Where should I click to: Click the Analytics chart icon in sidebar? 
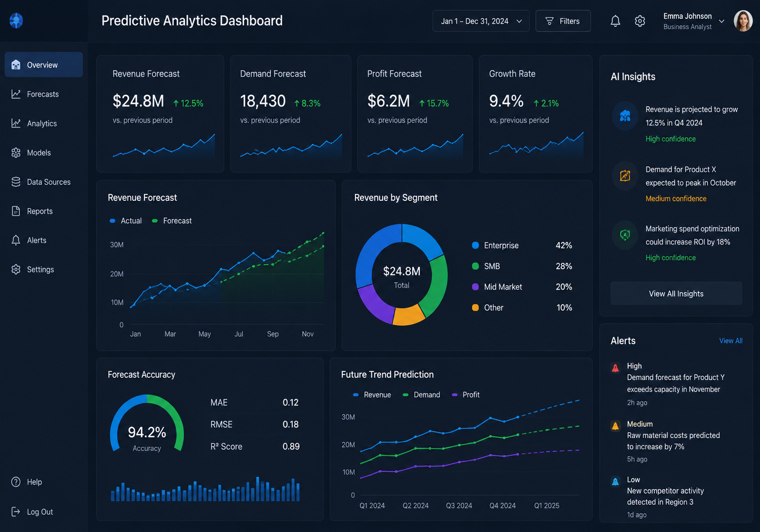pos(16,123)
